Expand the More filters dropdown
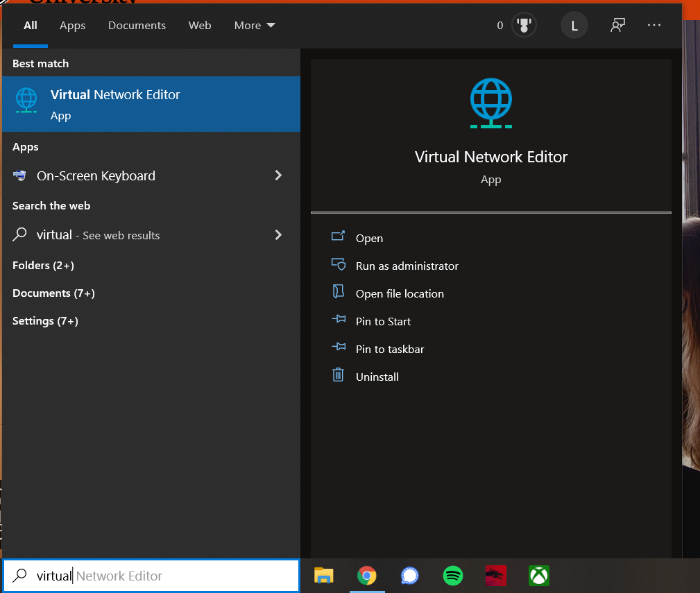Screen dimensions: 700x593 pyautogui.click(x=255, y=26)
